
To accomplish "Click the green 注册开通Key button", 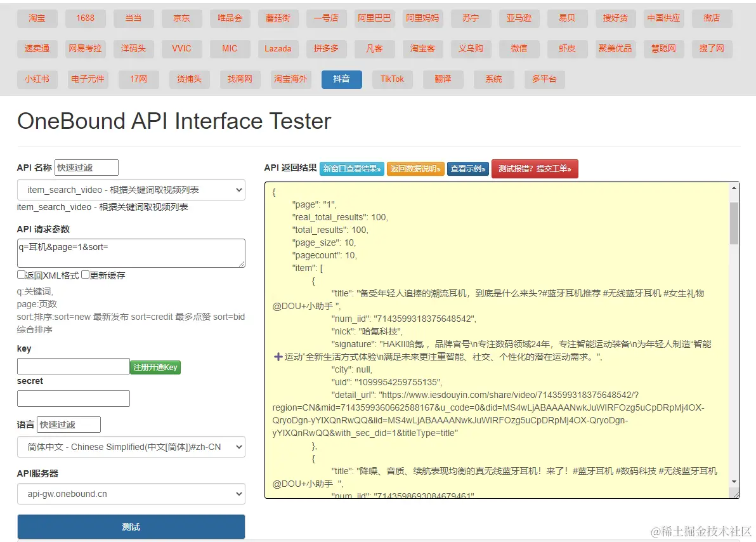I will pyautogui.click(x=155, y=367).
